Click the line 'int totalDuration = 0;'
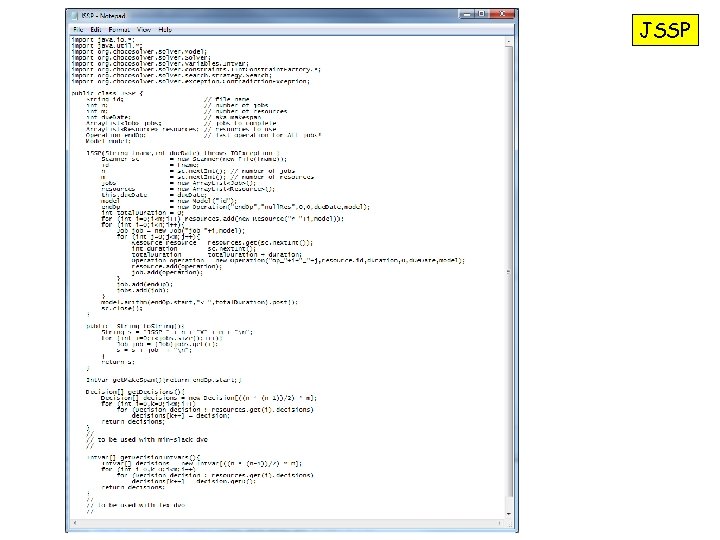Screen dimensions: 720x540 [142, 213]
